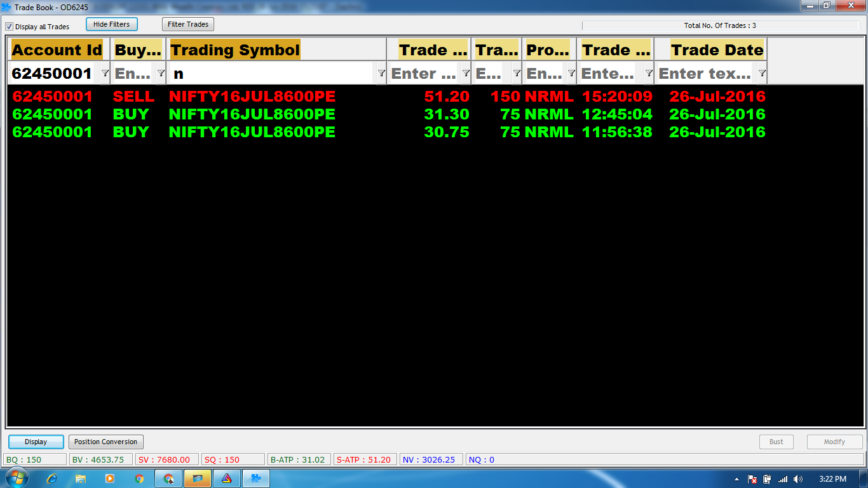Sort by the Buy column header
Viewport: 868px width, 488px height.
138,50
